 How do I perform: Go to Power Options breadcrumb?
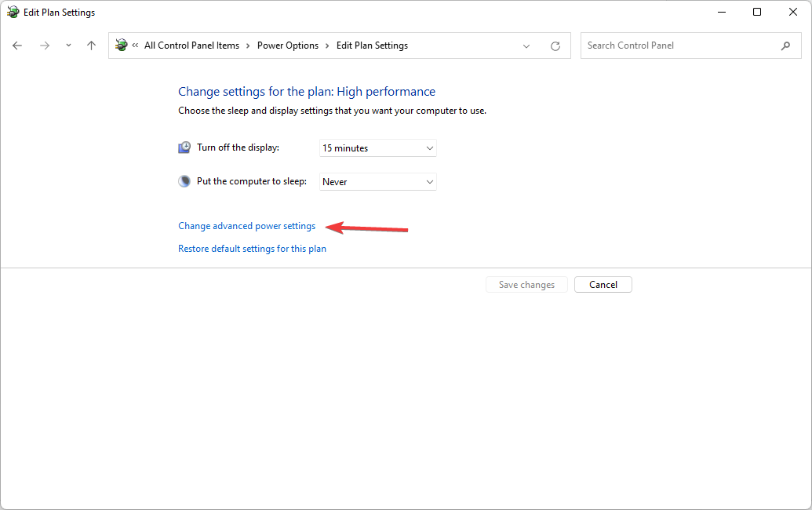pos(288,46)
